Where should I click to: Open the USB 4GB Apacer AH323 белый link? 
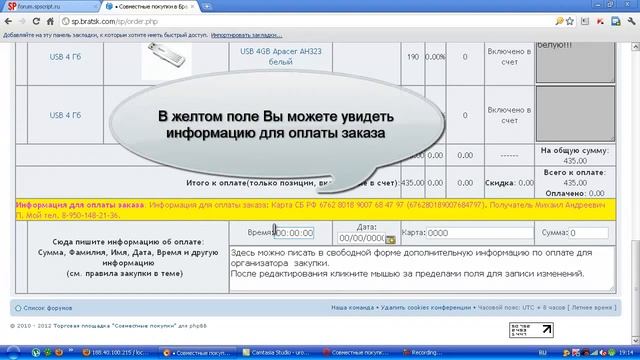point(280,56)
